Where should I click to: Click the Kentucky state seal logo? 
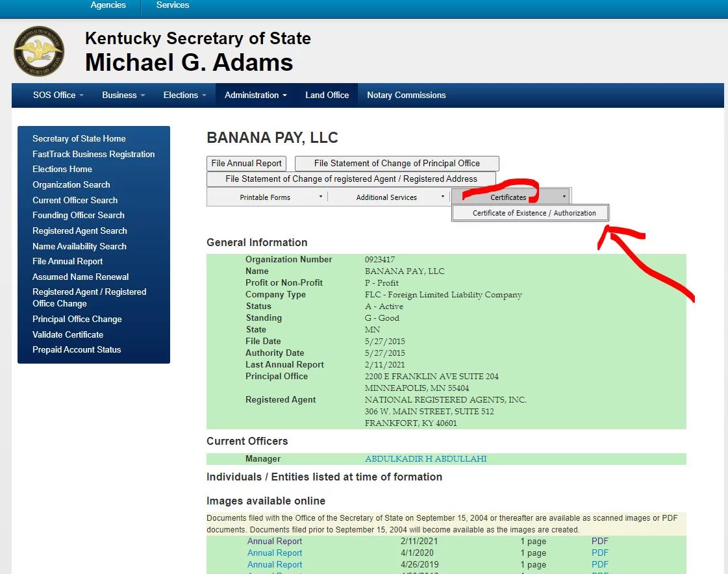39,51
